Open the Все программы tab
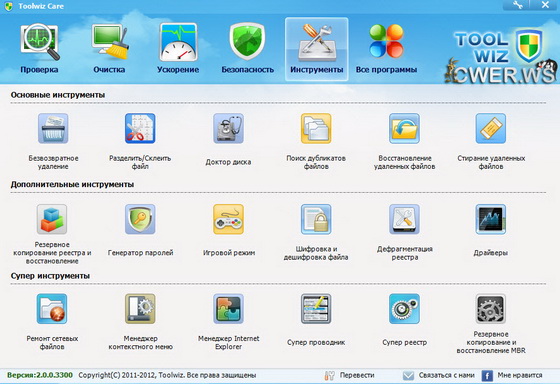 pyautogui.click(x=386, y=48)
